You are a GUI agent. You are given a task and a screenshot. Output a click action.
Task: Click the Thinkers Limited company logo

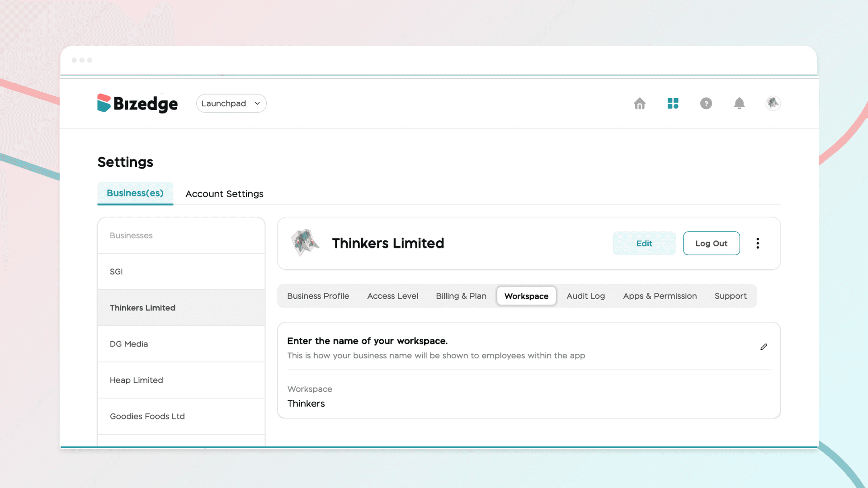(305, 243)
